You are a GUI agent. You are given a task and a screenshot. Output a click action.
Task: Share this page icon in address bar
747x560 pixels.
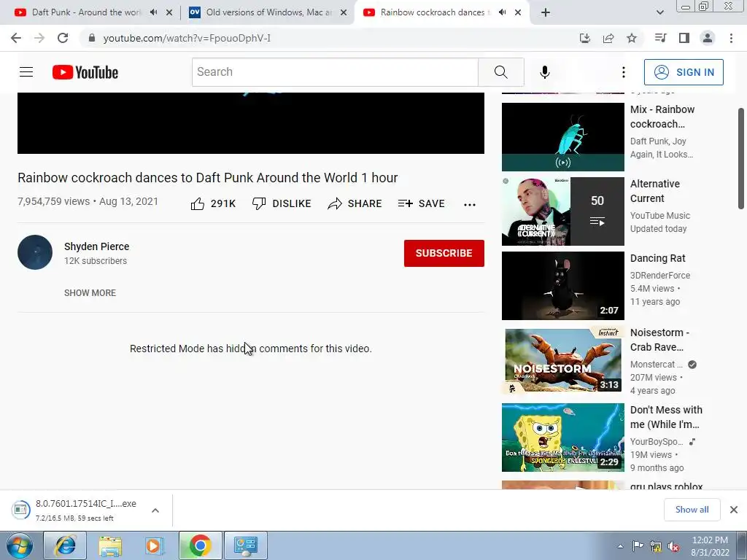click(608, 38)
